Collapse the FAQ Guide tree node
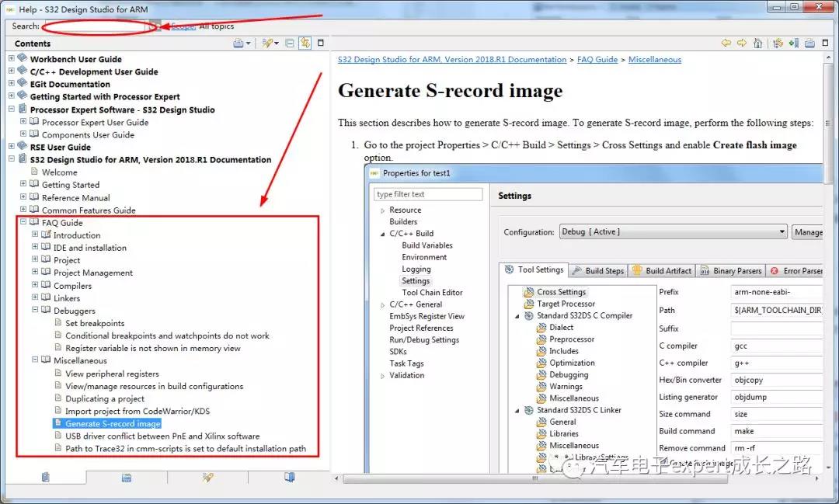 (x=23, y=222)
